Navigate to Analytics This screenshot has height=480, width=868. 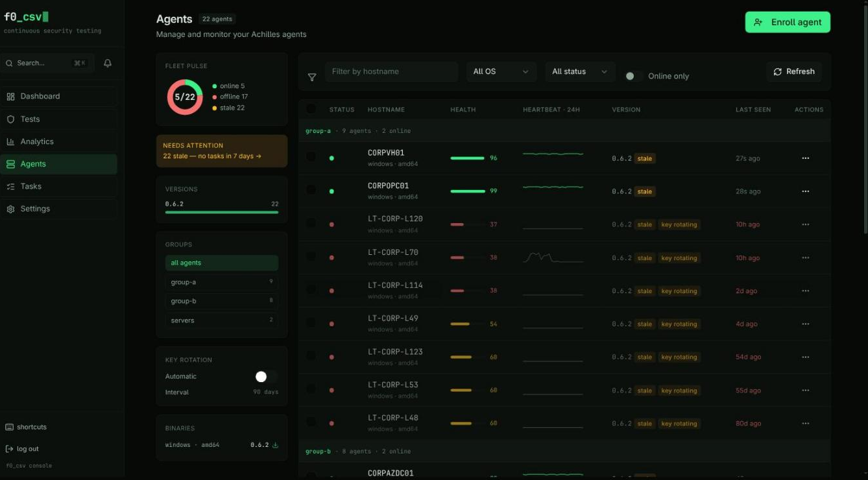pyautogui.click(x=59, y=141)
